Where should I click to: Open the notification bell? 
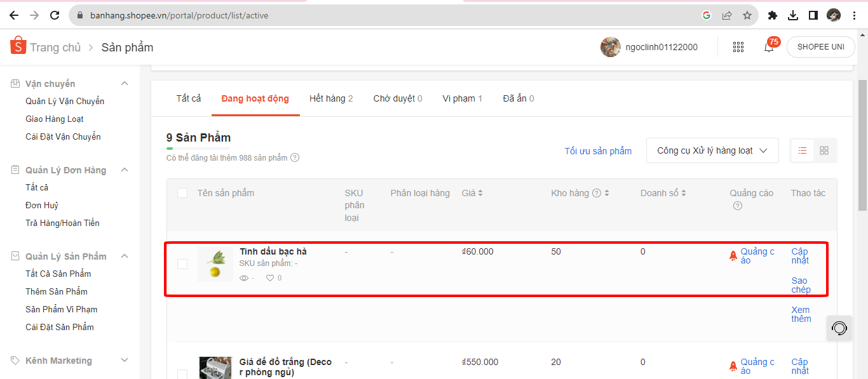pyautogui.click(x=769, y=47)
